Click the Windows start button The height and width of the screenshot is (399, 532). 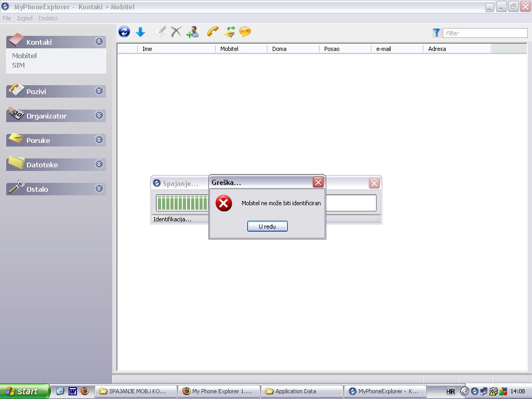point(25,391)
